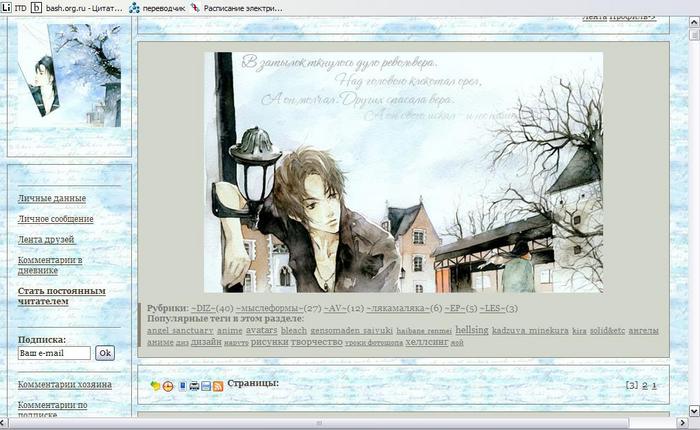This screenshot has width=700, height=430.
Task: Open the orange RSS feed icon
Action: coord(218,386)
